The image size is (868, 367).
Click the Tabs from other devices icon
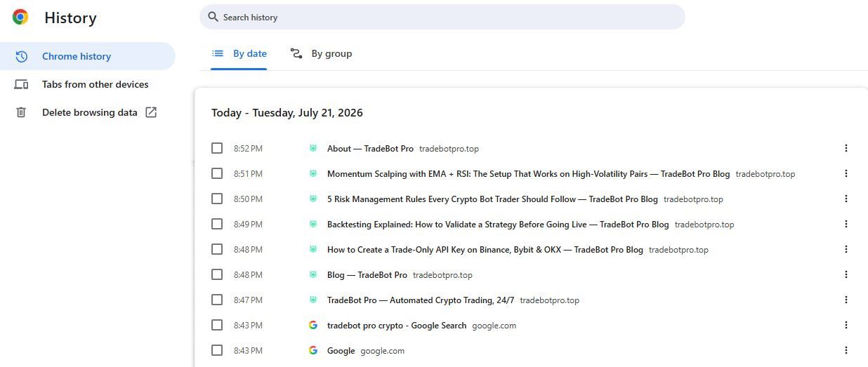coord(21,84)
